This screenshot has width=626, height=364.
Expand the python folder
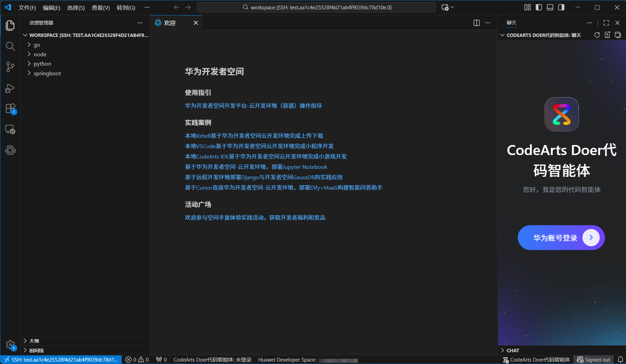coord(85,64)
